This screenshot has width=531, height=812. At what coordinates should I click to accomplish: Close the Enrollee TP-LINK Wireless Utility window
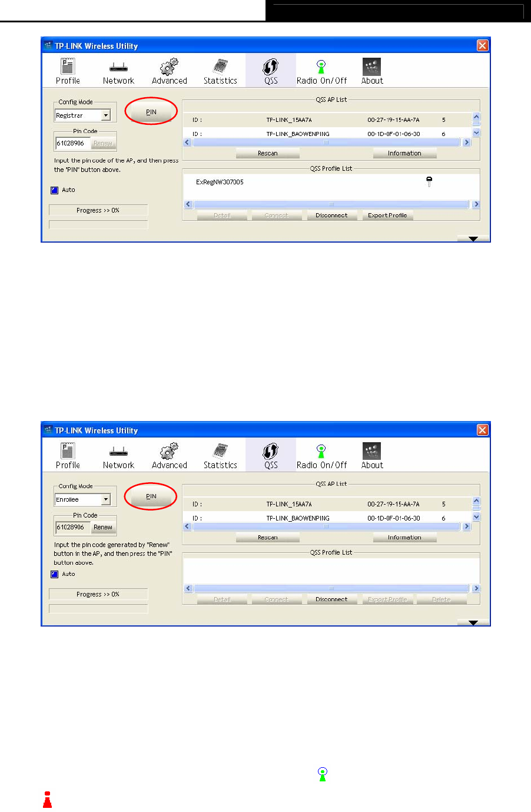tap(482, 430)
